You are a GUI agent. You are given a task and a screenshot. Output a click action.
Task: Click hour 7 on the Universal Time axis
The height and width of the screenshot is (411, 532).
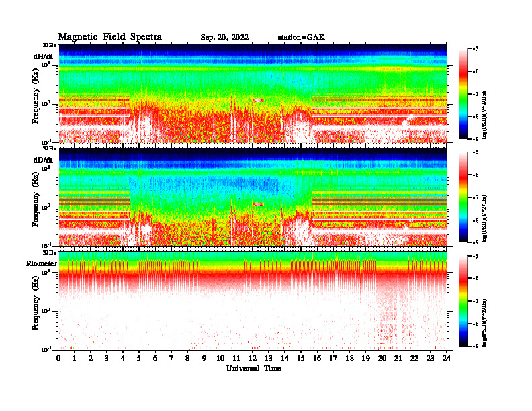point(172,358)
